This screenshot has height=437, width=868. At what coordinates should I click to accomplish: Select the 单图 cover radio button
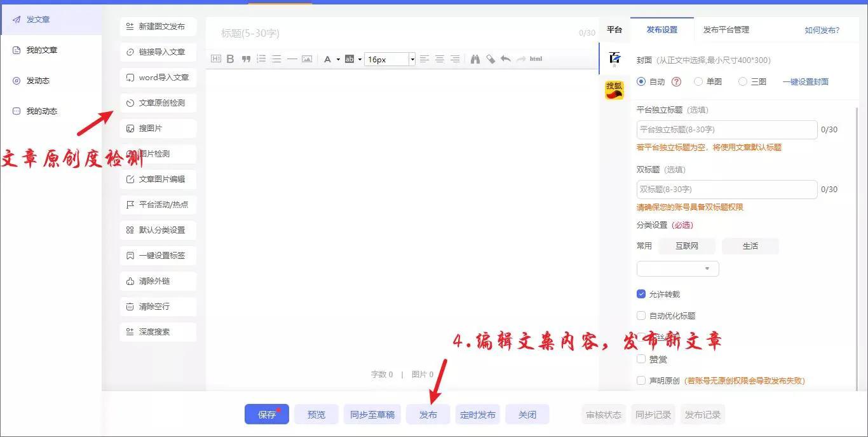pos(698,81)
